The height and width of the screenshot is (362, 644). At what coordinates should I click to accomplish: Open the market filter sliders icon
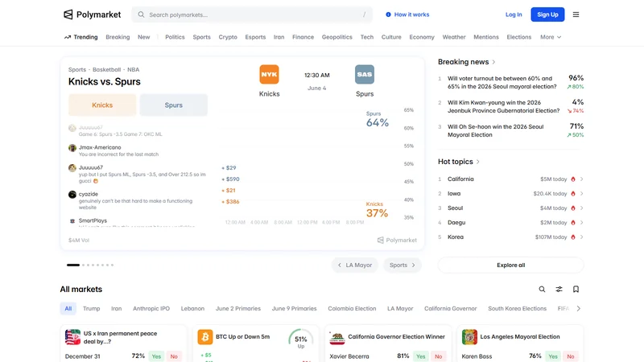click(x=559, y=290)
